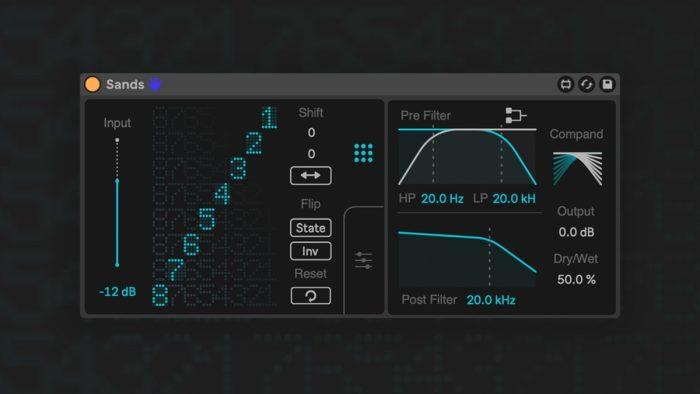
Task: Select the -12 dB input value
Action: (117, 292)
